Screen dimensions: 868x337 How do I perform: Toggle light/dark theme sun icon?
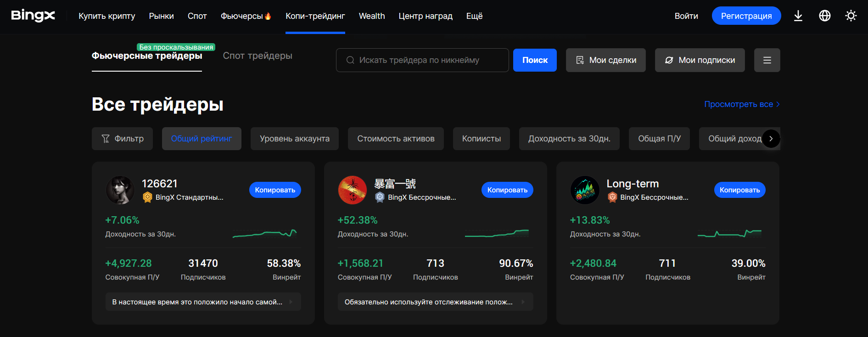point(851,16)
